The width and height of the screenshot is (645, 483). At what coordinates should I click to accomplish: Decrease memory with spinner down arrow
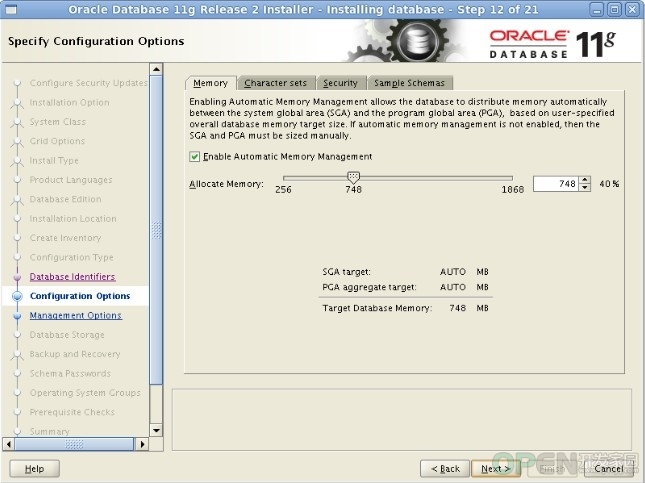coord(585,188)
